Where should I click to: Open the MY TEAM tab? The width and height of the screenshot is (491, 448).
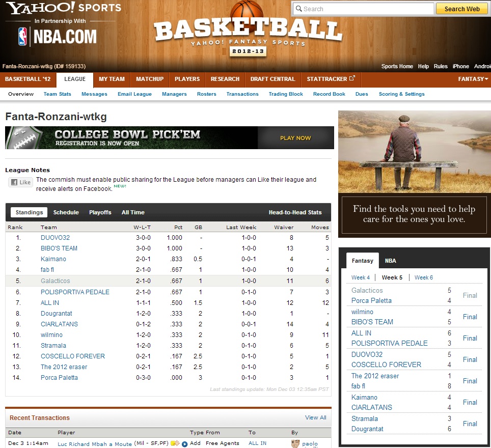(112, 79)
